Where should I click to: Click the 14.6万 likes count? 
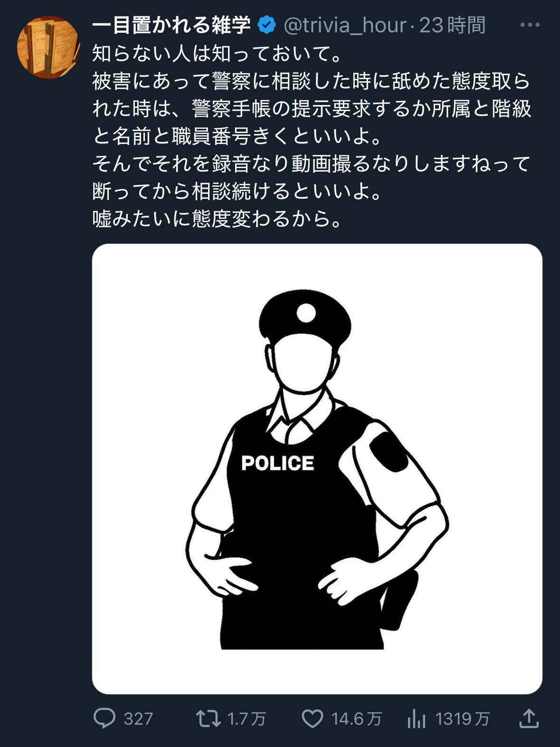(x=357, y=718)
